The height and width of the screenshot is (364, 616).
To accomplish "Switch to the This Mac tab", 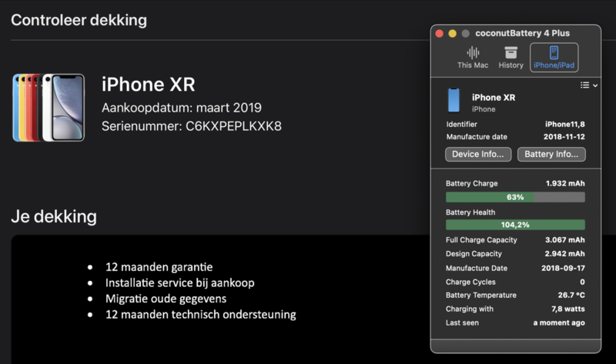I will pos(473,58).
